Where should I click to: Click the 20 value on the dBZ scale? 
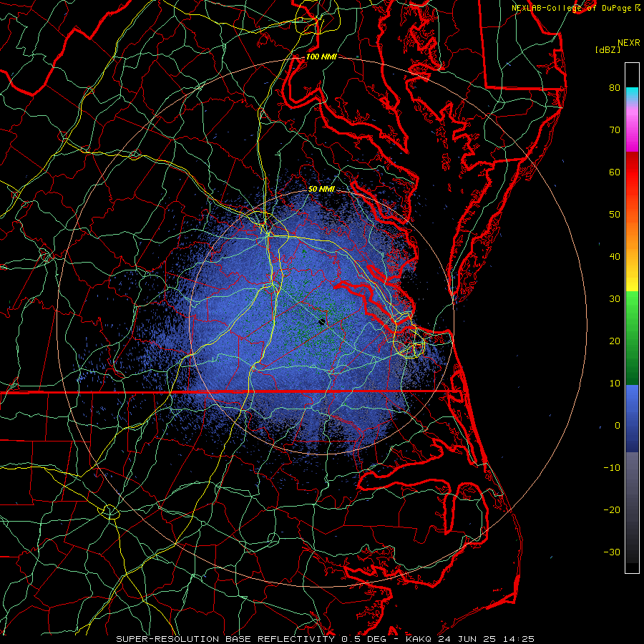pos(615,341)
